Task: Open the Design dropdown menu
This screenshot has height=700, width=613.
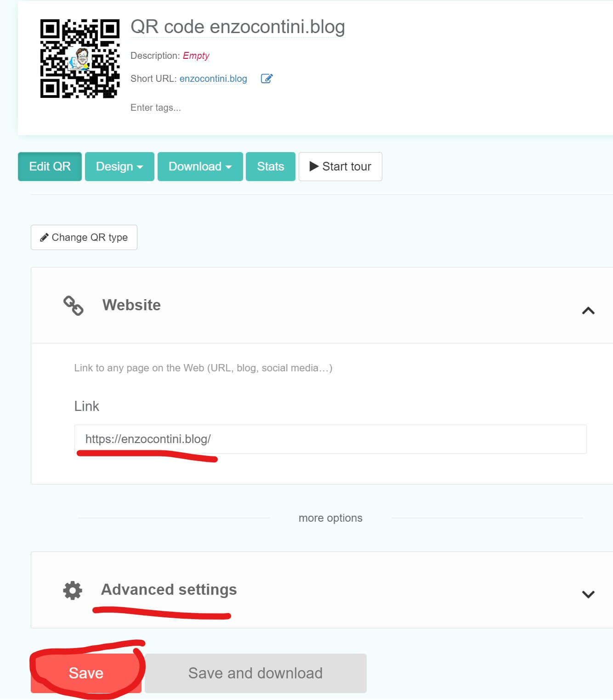Action: 119,167
